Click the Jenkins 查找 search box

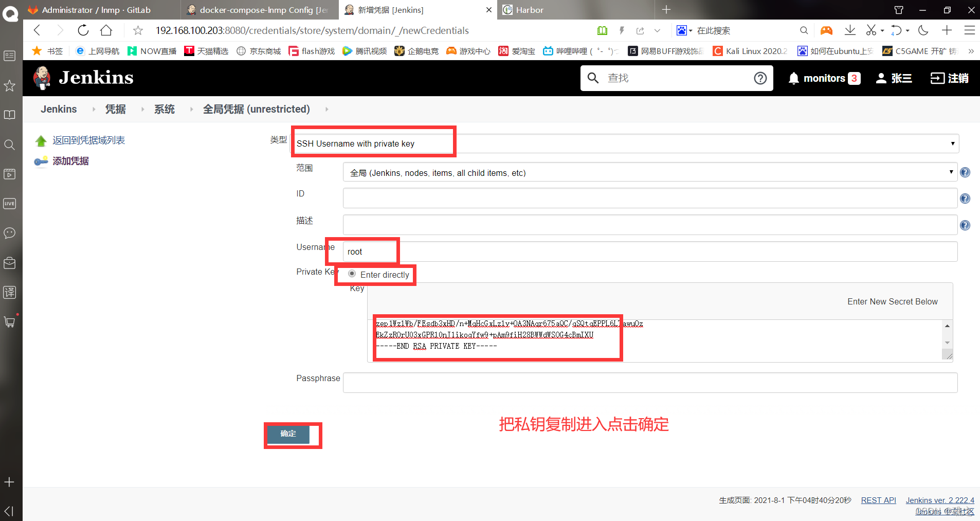677,78
